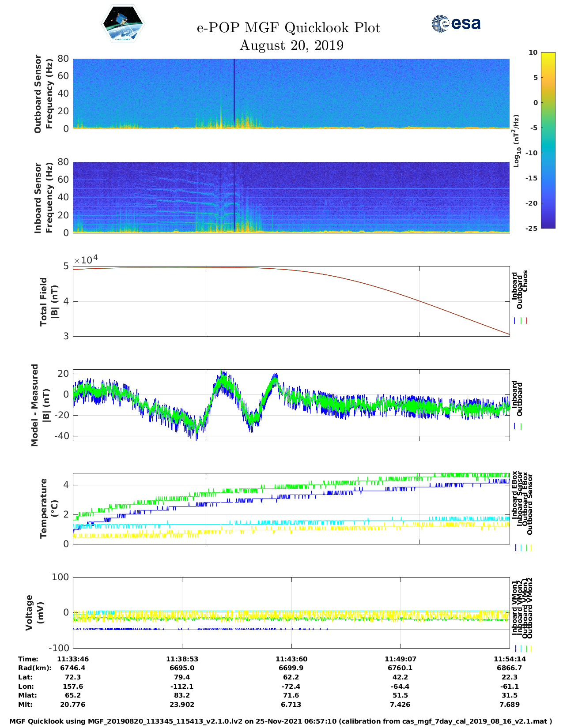Click the Log10 (nT²/Hz) colorbar label
The height and width of the screenshot is (728, 563).
pos(516,141)
